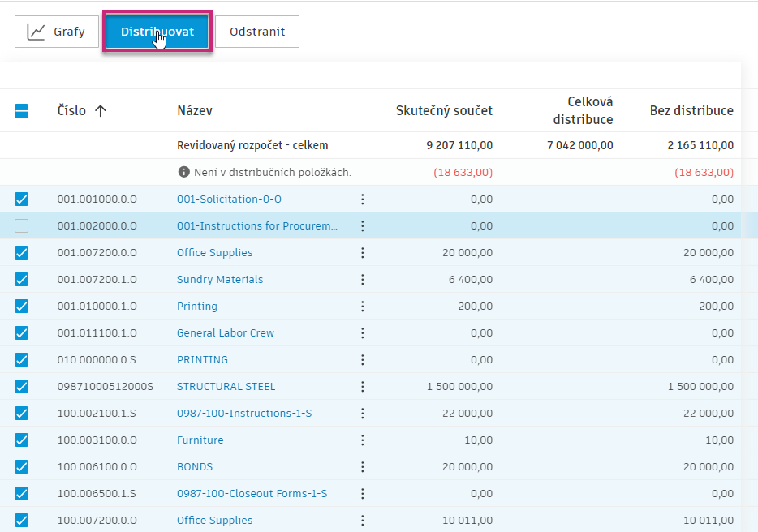This screenshot has width=758, height=532.
Task: Open Office Supplies link in row 001.007200.0.0
Action: point(214,253)
